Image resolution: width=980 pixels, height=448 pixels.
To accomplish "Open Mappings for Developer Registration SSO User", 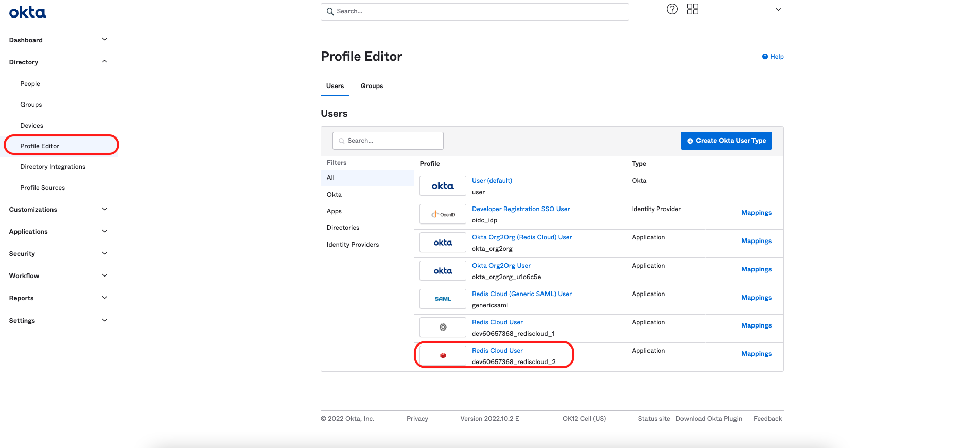I will [x=756, y=213].
